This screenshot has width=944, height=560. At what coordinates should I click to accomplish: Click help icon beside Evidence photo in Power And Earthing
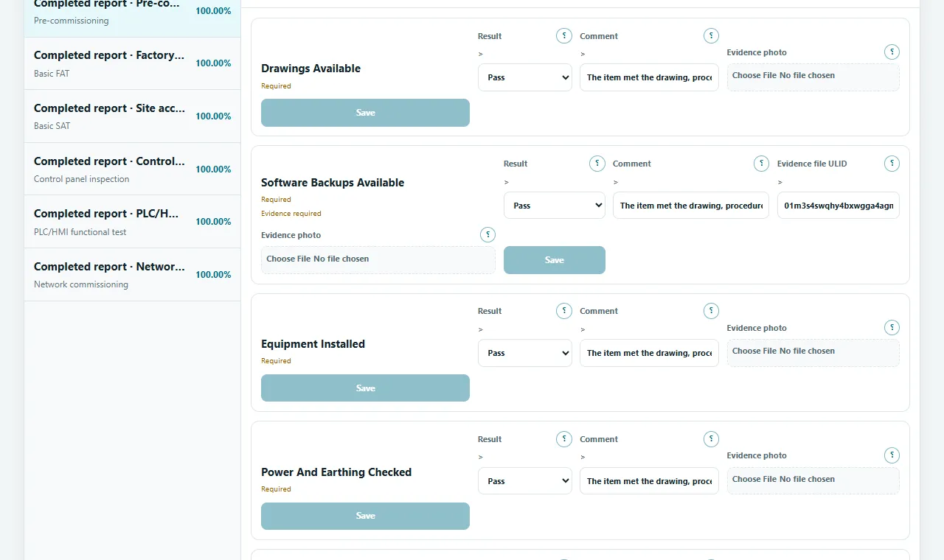[x=892, y=455]
